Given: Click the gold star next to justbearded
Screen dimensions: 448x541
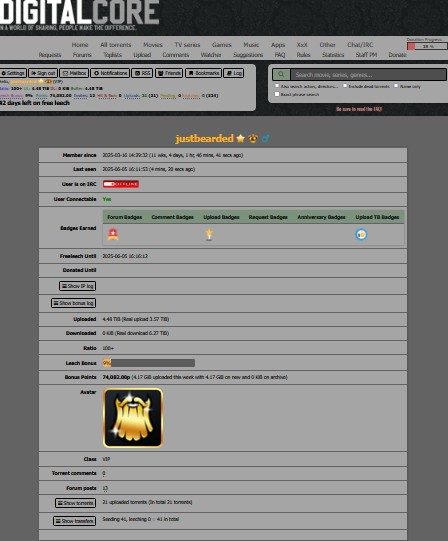Looking at the screenshot, I should 241,138.
